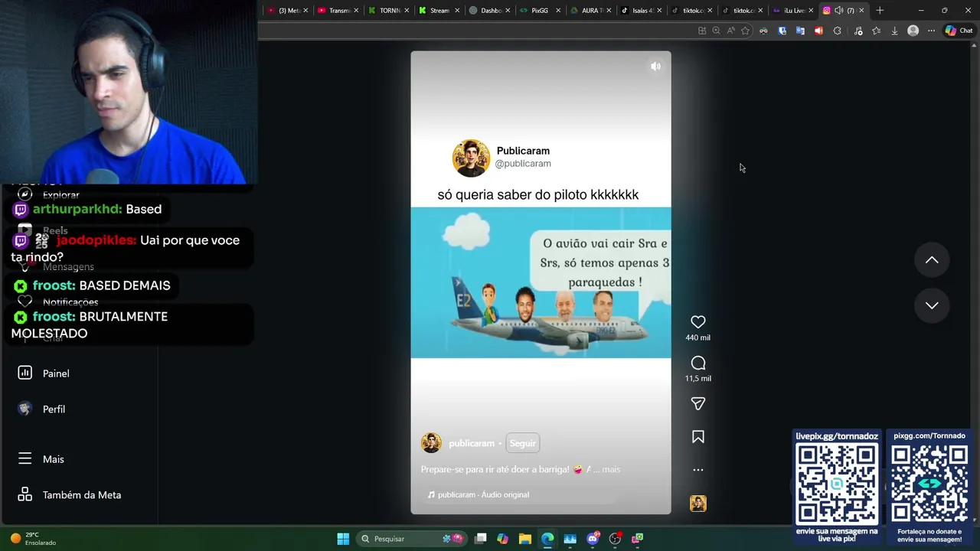Open the audio thumbnail beside the reel
Viewport: 980px width, 551px height.
697,503
